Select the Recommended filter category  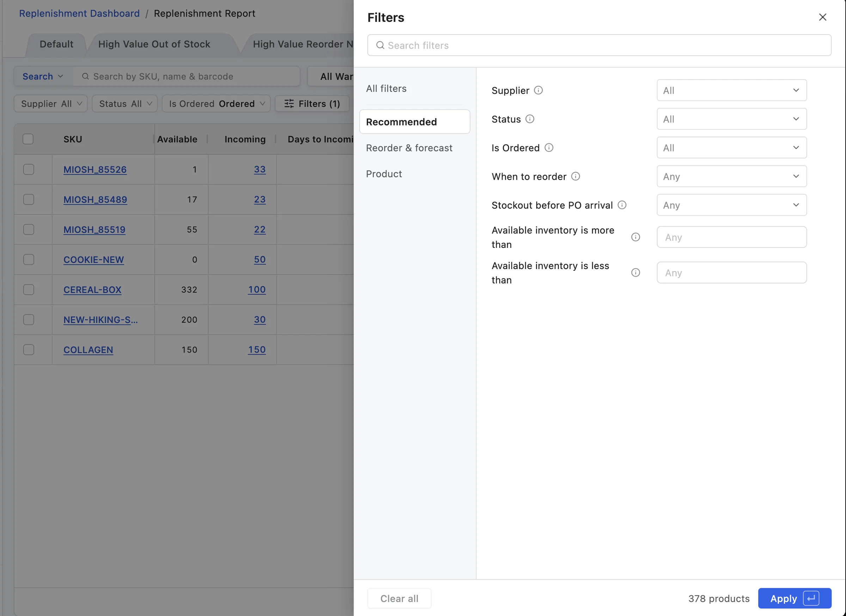click(x=415, y=122)
